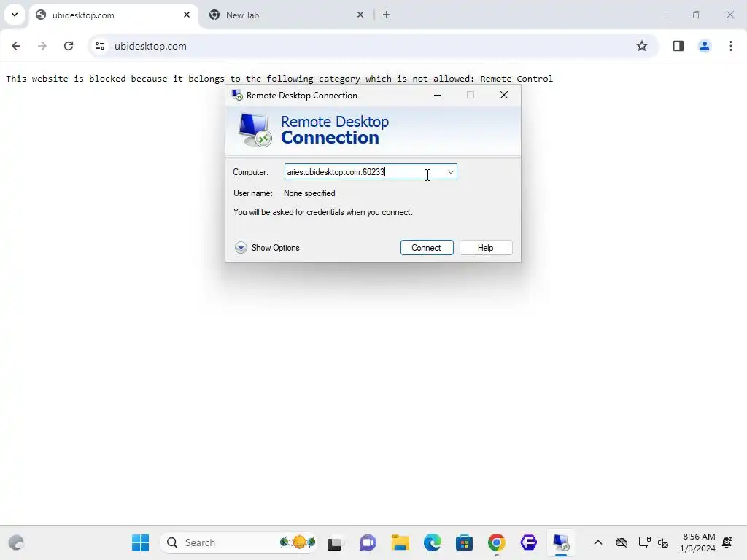Open a new tab with the plus button
The width and height of the screenshot is (747, 560).
click(387, 15)
